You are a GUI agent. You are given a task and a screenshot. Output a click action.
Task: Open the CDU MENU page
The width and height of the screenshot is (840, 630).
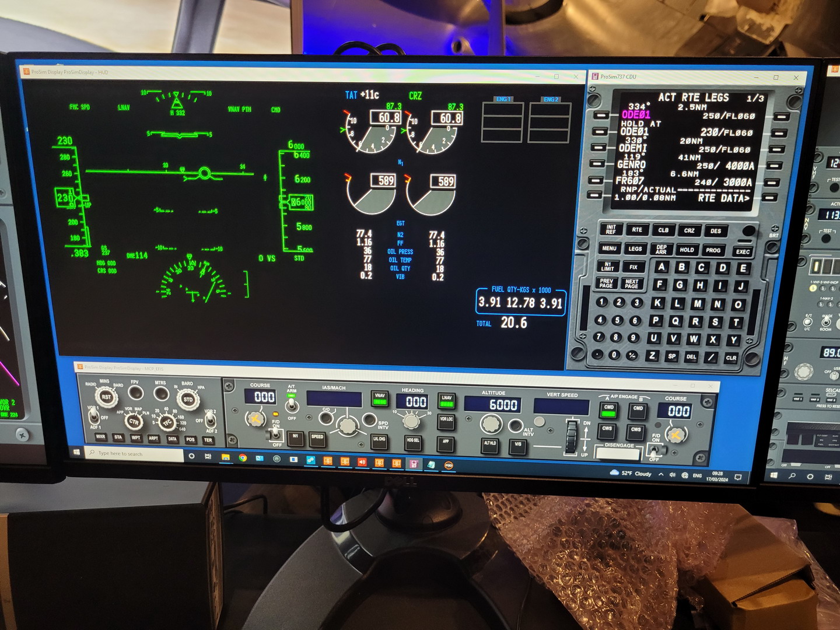coord(609,249)
